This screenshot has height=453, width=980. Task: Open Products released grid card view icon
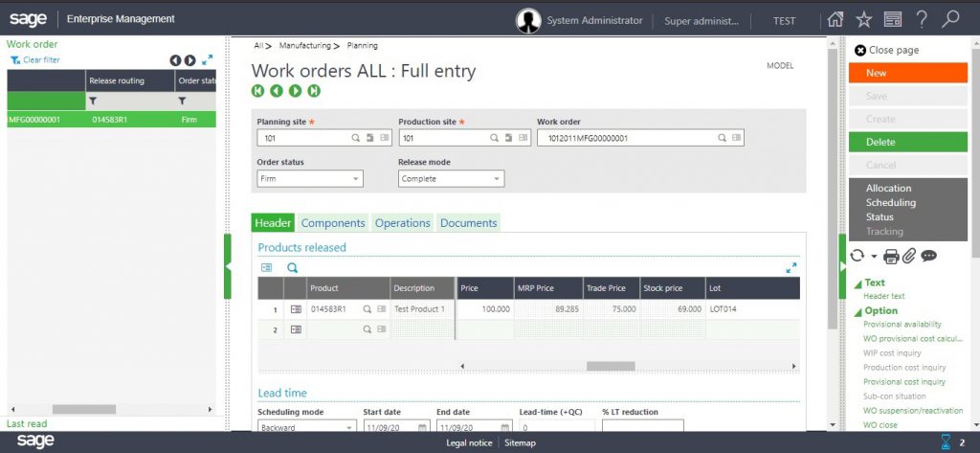coord(266,268)
